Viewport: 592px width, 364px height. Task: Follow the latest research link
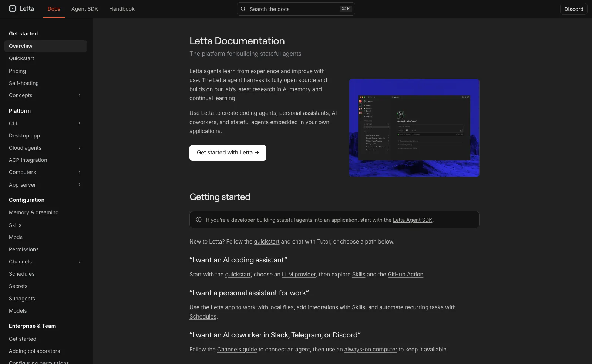click(256, 89)
